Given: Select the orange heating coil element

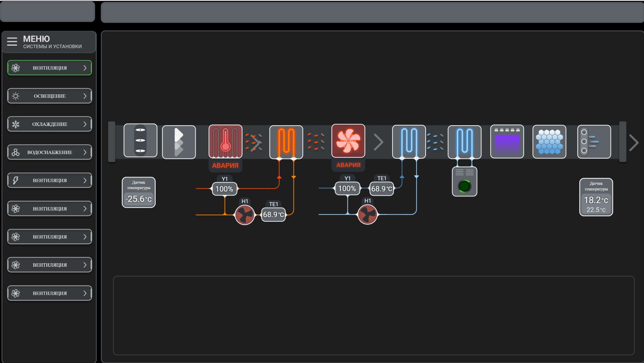Looking at the screenshot, I should click(286, 142).
